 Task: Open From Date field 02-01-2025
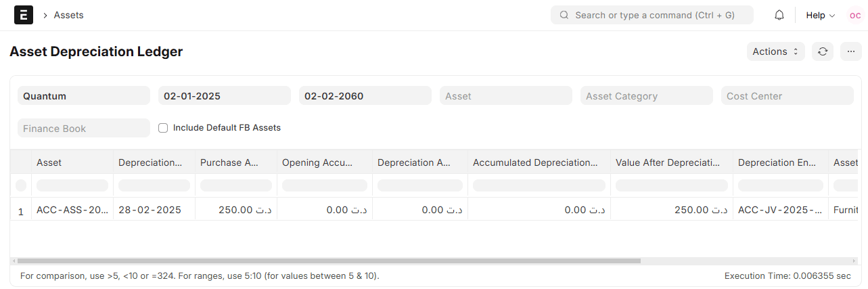[225, 96]
